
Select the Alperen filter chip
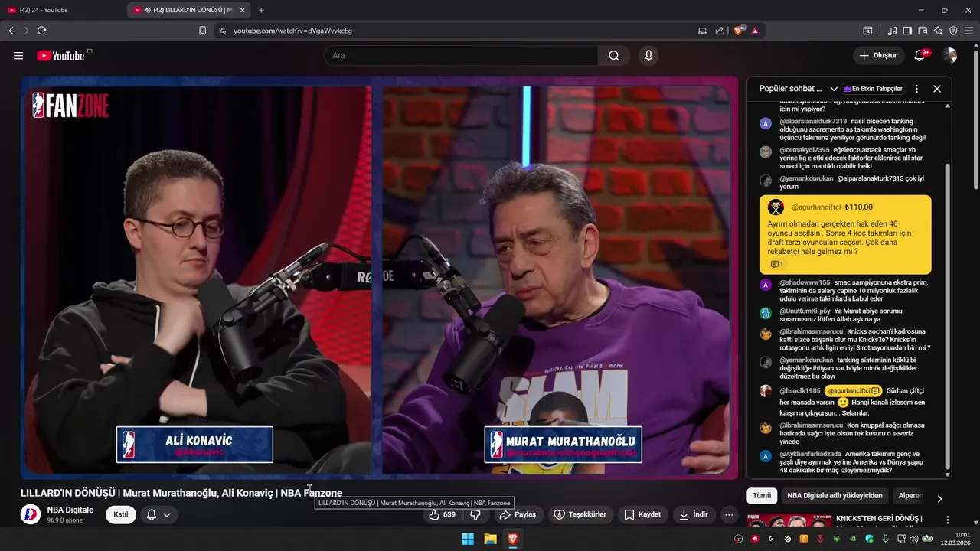point(911,496)
